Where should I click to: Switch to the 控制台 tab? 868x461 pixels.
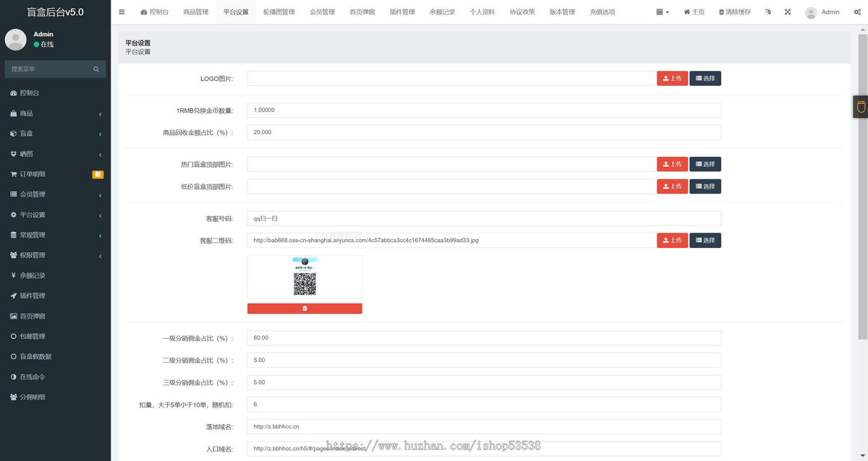click(154, 12)
